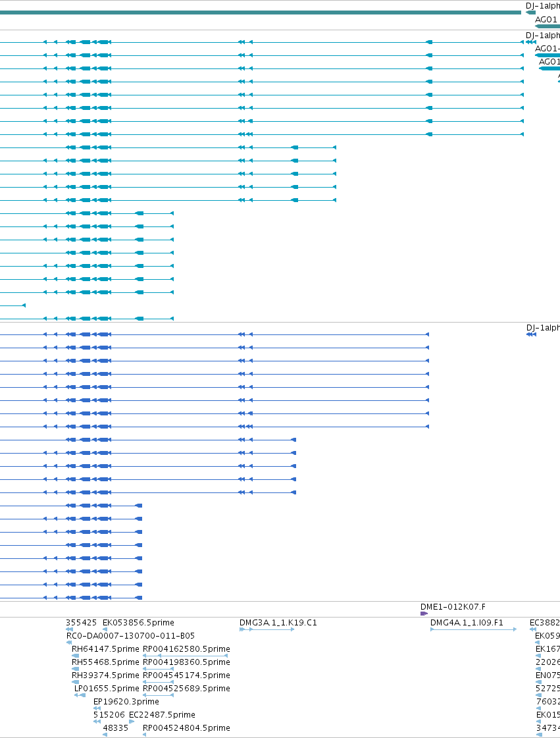Click the RP004524804.5prime label
This screenshot has width=560, height=738.
(186, 728)
